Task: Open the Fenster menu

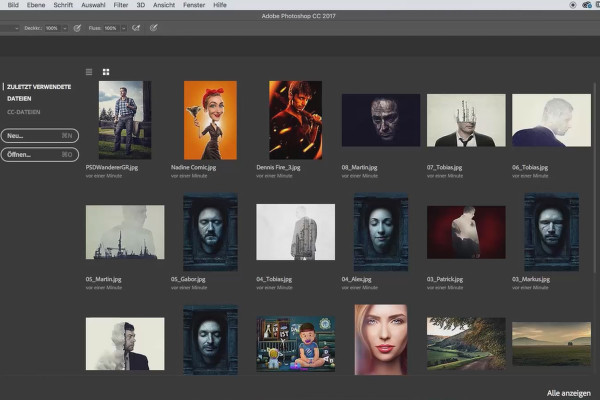Action: (x=194, y=5)
